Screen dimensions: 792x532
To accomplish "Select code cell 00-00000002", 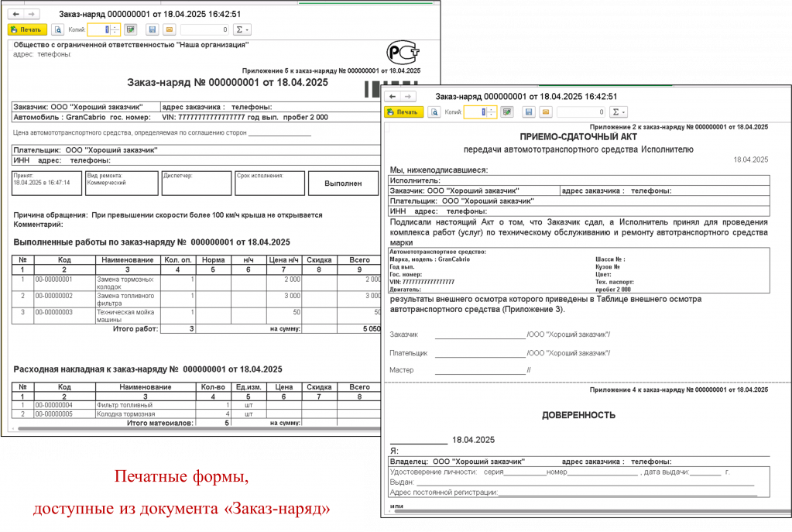I will tap(64, 300).
